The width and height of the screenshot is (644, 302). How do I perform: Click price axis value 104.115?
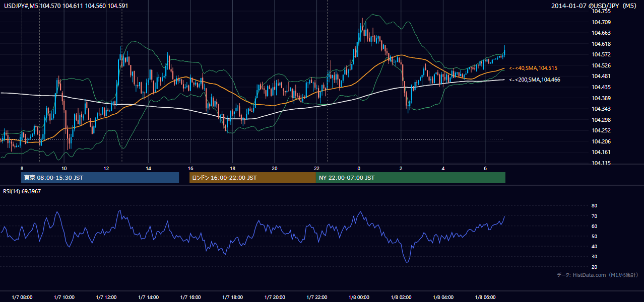[x=602, y=163]
